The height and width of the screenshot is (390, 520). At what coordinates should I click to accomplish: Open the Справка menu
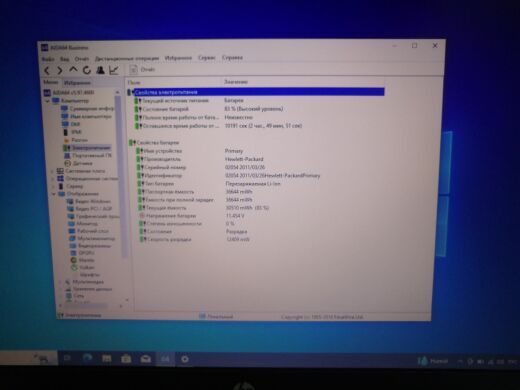tap(232, 58)
